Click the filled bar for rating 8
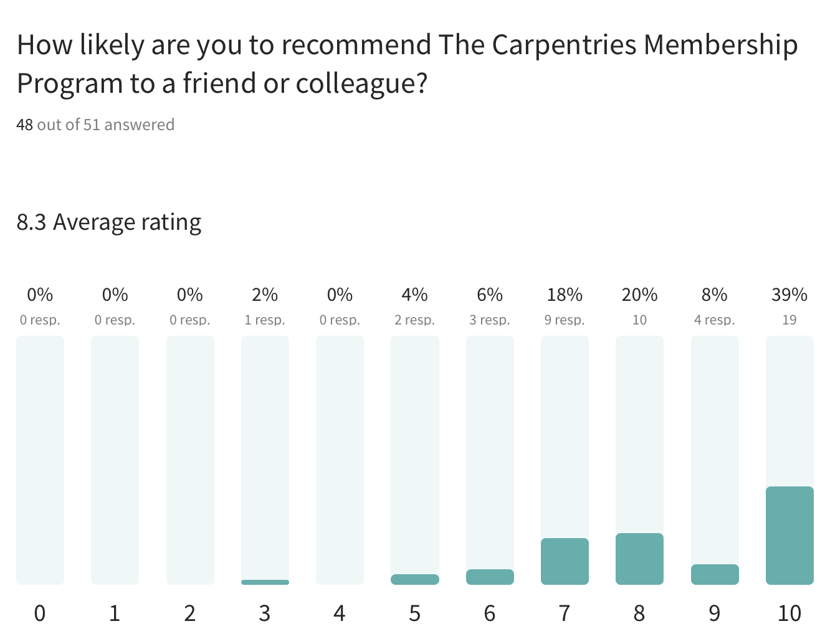This screenshot has width=825, height=644. pos(639,559)
